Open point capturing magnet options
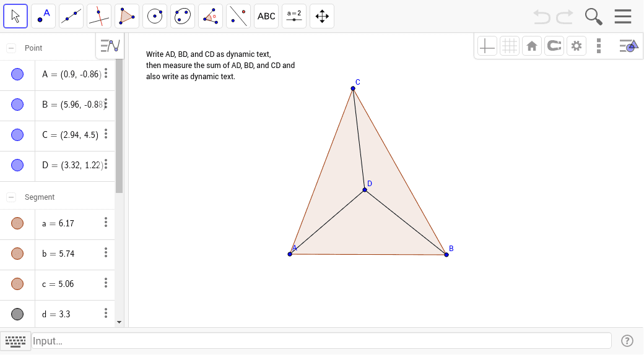644x355 pixels. (x=554, y=46)
